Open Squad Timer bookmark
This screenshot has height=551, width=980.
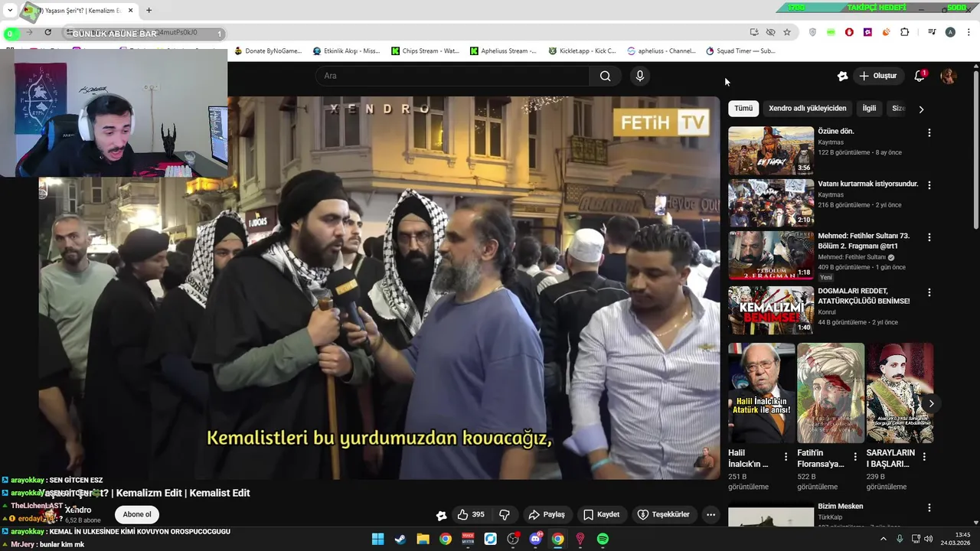(x=740, y=51)
